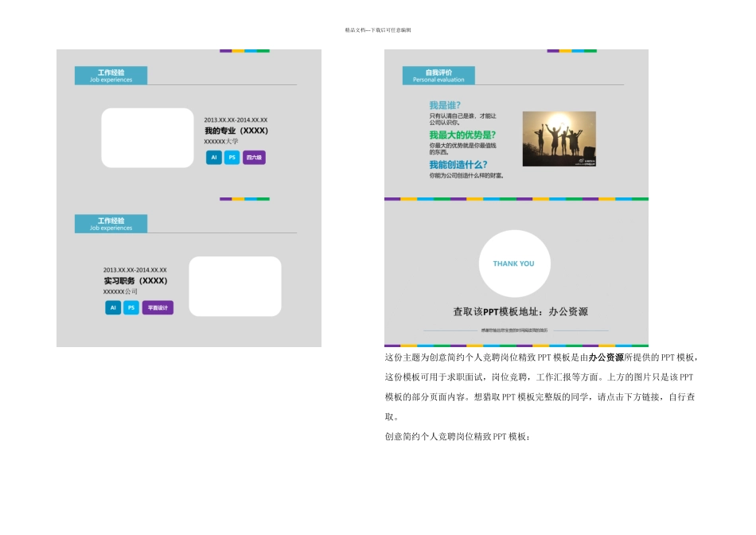The height and width of the screenshot is (535, 756).
Task: Click the text XXXXXX大学
Action: (x=220, y=142)
